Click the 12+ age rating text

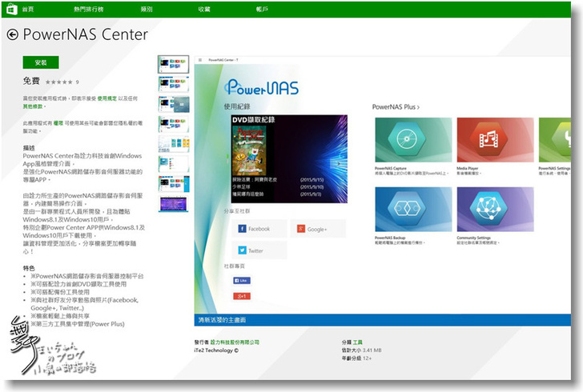(x=367, y=358)
